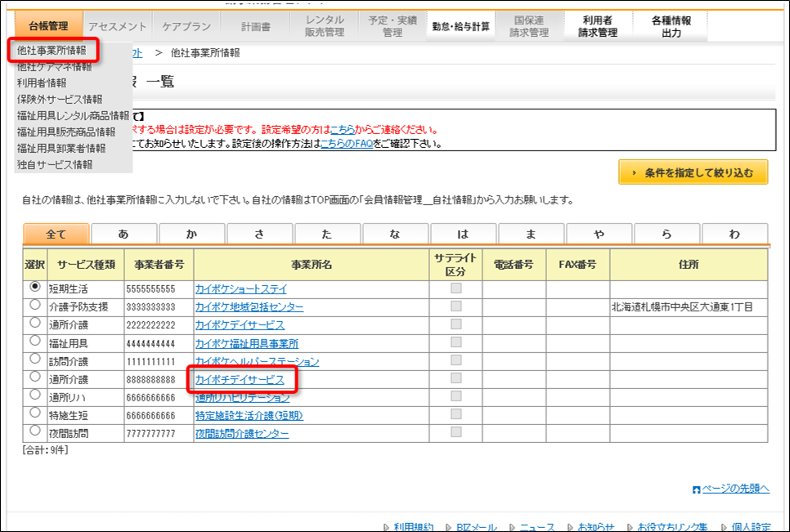
Task: Filter the list by か tab
Action: [192, 234]
